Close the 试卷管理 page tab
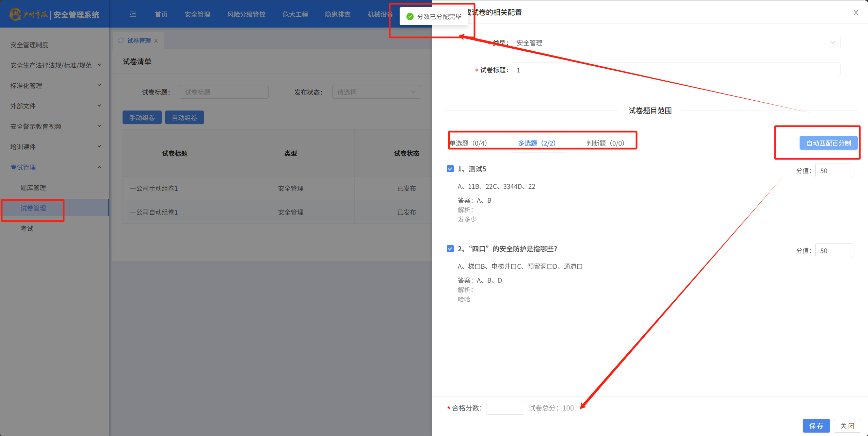The height and width of the screenshot is (436, 868). (156, 40)
